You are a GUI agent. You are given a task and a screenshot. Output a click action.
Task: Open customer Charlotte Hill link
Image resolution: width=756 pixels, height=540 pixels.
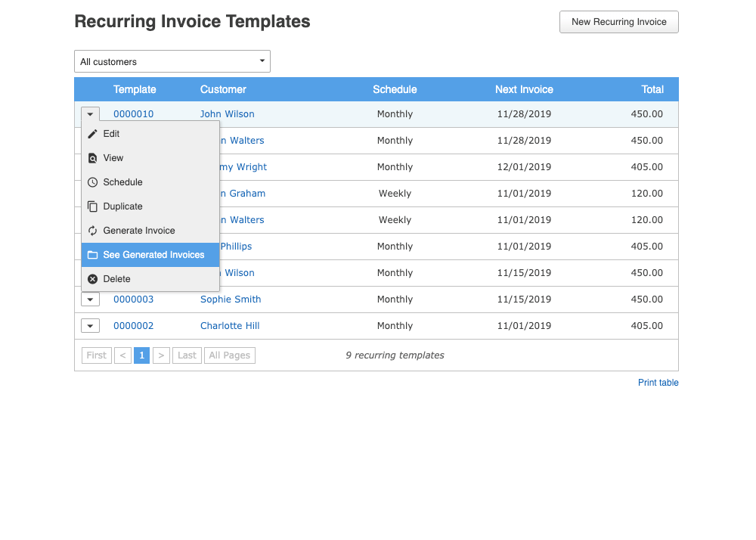pos(230,326)
